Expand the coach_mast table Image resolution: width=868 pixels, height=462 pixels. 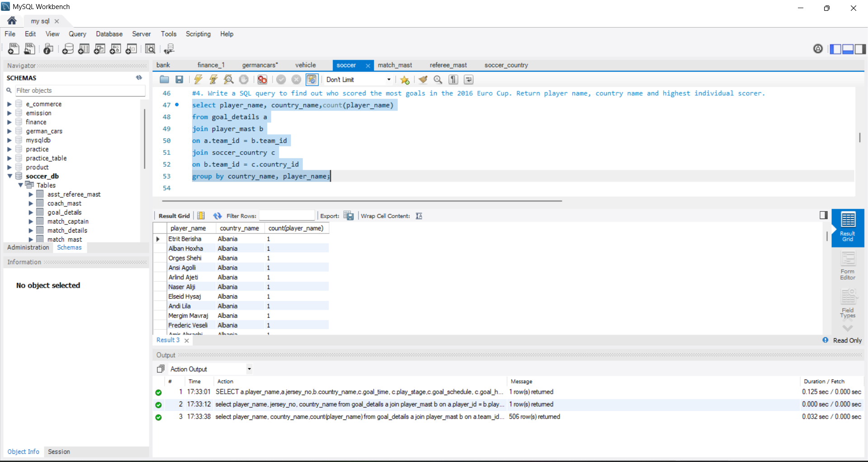click(x=31, y=203)
